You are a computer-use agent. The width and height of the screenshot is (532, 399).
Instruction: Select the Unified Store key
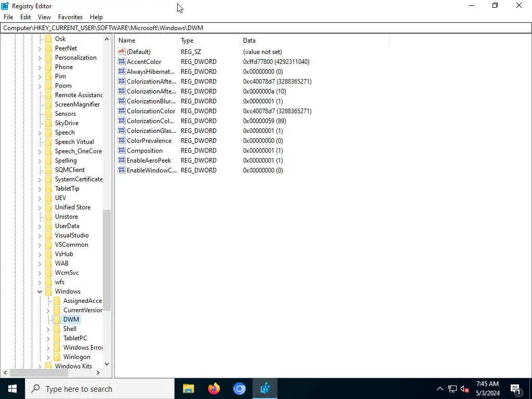coord(73,207)
